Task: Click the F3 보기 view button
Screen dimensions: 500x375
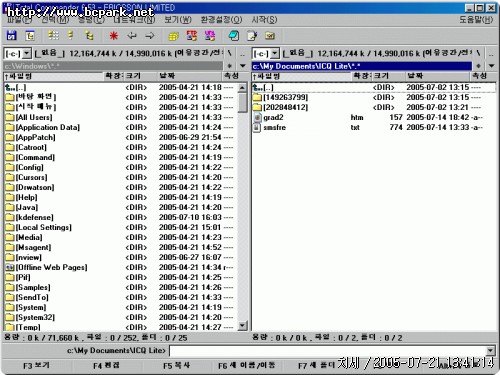Action: point(36,366)
